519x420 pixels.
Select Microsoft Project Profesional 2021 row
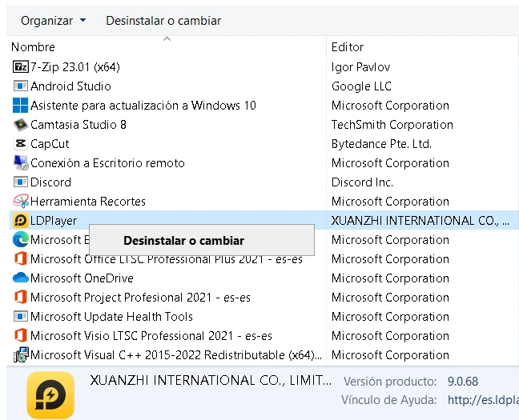pyautogui.click(x=140, y=298)
